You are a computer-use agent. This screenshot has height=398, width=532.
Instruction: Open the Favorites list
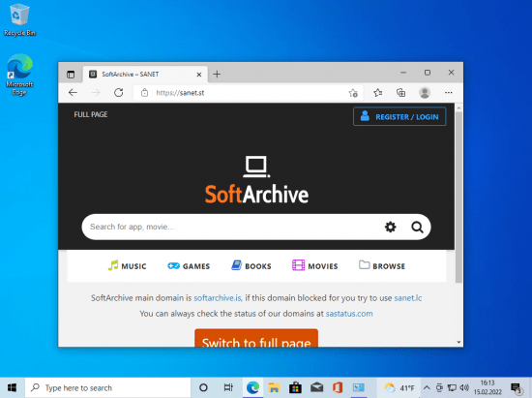377,92
